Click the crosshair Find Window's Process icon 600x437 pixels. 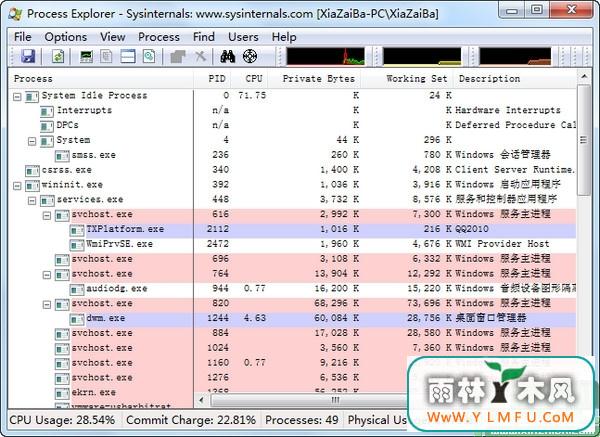(x=250, y=57)
